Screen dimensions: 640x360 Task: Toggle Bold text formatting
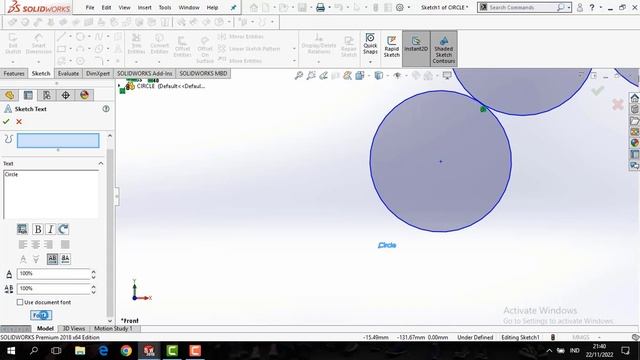[38, 229]
